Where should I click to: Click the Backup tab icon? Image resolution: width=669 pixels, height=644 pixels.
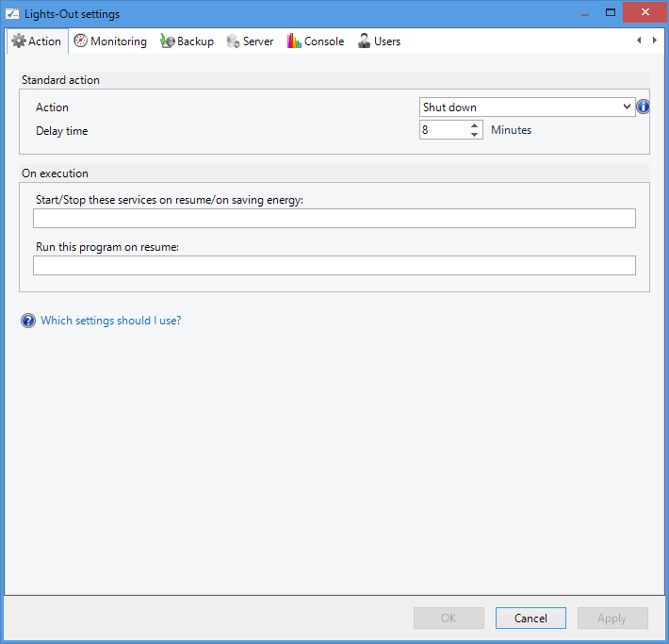click(x=168, y=41)
